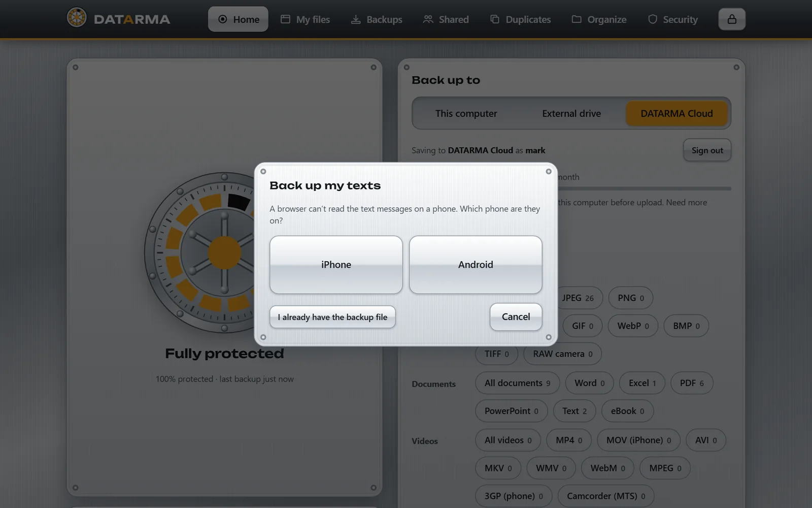Click the lock icon button in the header
This screenshot has width=812, height=508.
pos(731,19)
